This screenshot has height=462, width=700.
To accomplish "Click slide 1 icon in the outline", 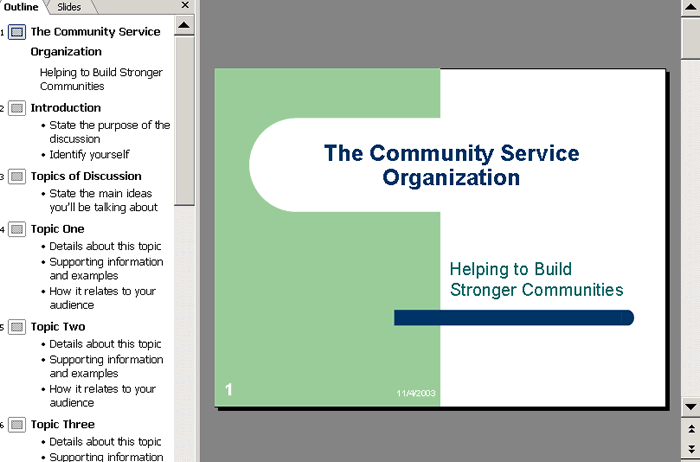I will tap(17, 32).
